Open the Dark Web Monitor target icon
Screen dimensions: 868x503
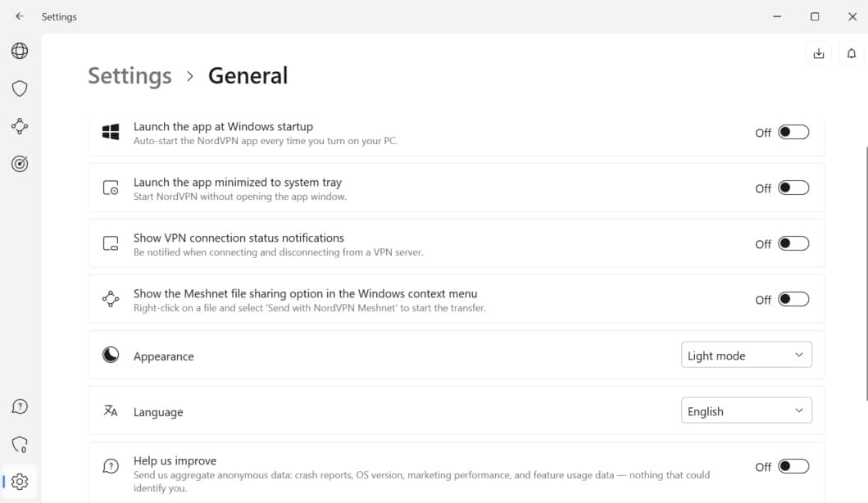point(20,164)
